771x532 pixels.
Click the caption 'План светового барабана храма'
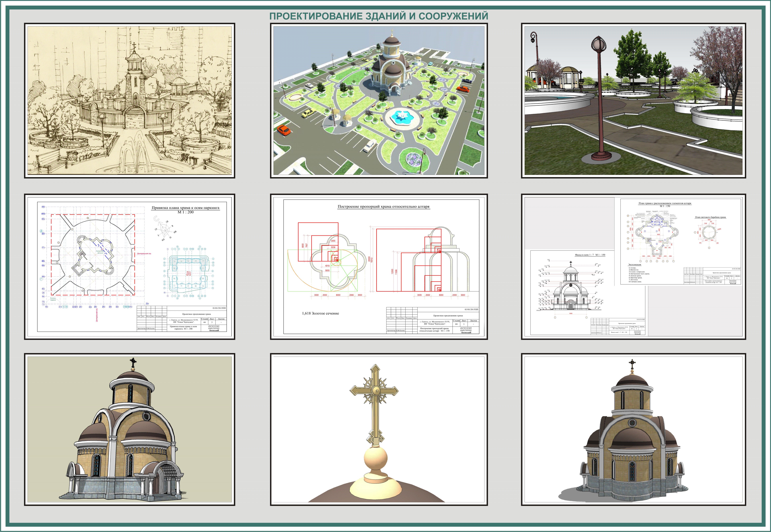pos(710,217)
